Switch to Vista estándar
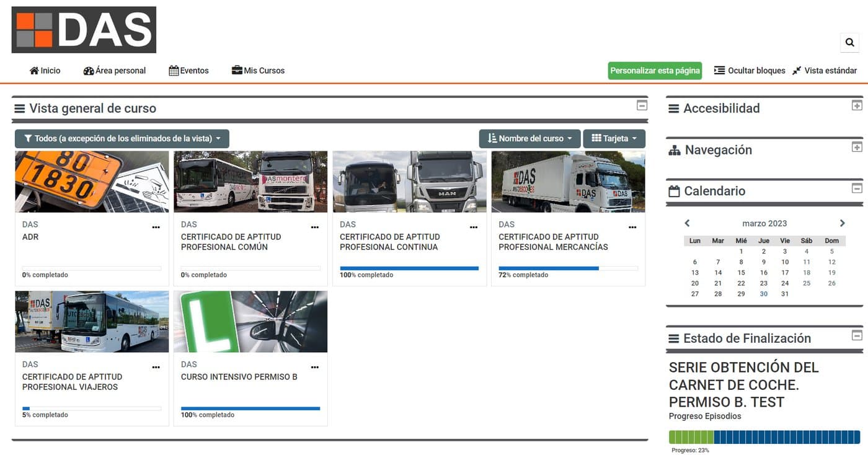This screenshot has height=455, width=868. [825, 71]
